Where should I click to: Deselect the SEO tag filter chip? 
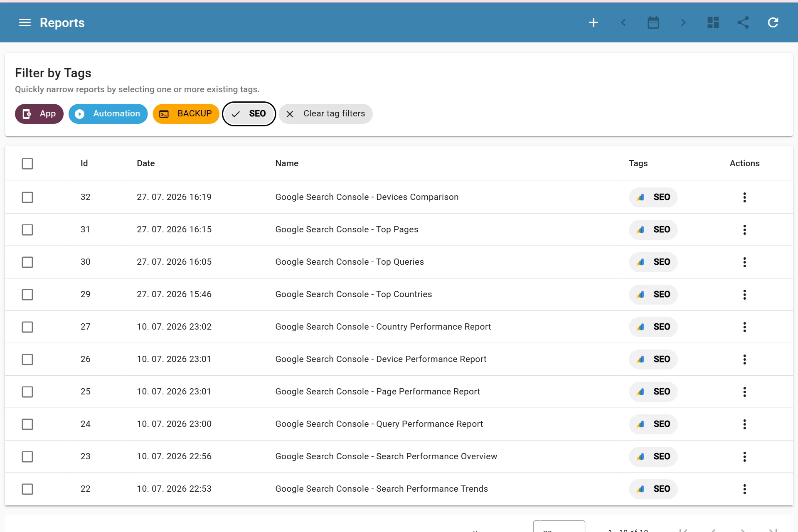click(x=249, y=114)
